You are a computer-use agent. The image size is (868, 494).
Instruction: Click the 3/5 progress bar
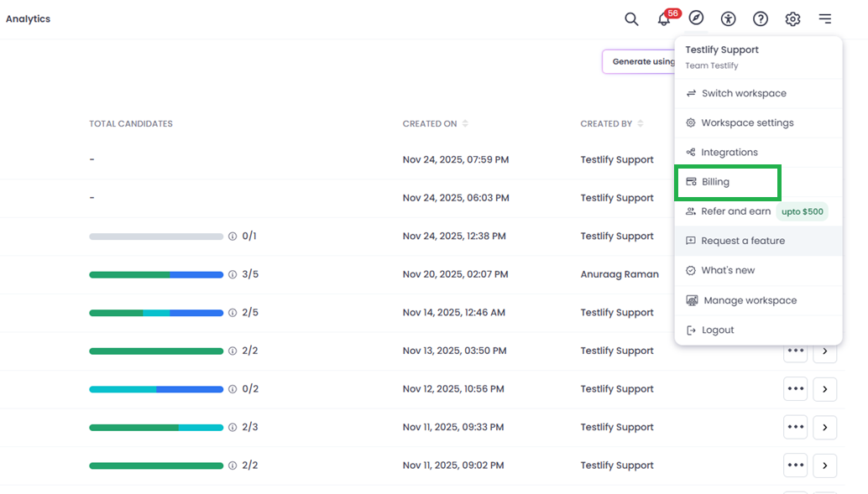(156, 274)
